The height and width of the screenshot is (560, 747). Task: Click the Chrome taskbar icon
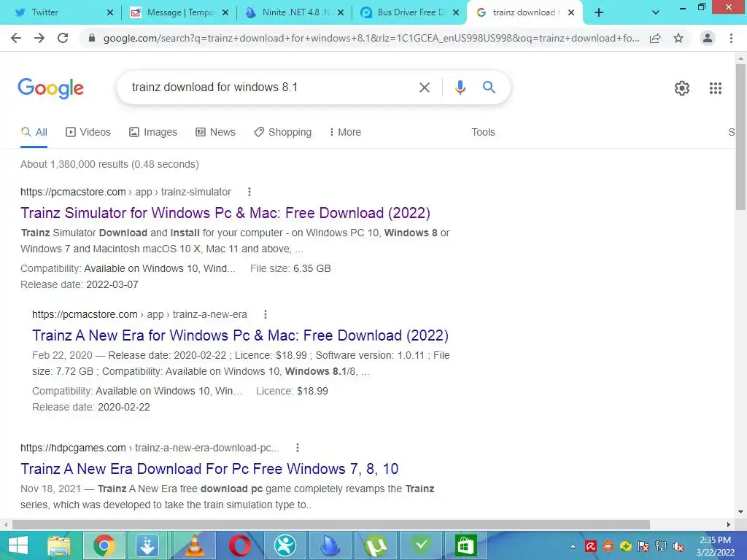coord(104,545)
